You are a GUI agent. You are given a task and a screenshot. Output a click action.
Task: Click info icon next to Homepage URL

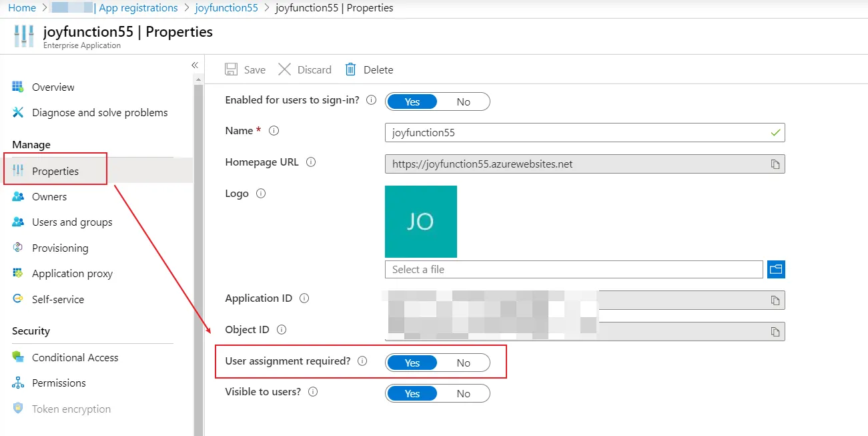coord(311,162)
